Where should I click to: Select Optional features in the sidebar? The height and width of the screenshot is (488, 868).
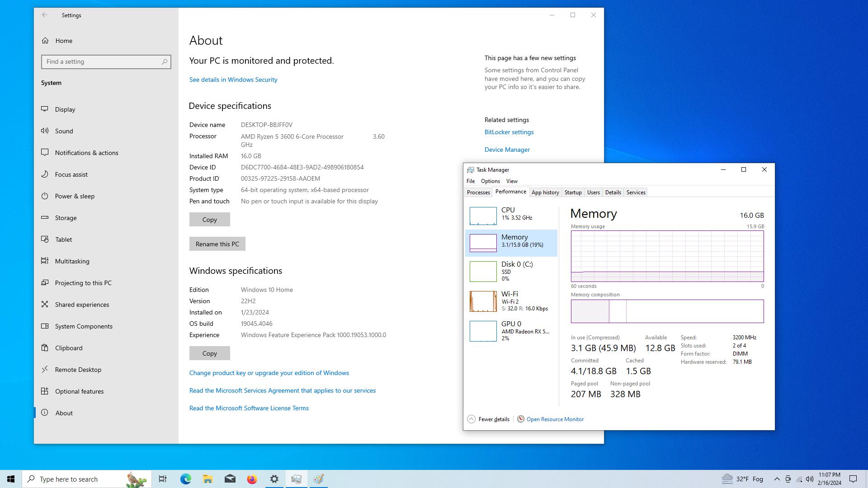click(106, 391)
